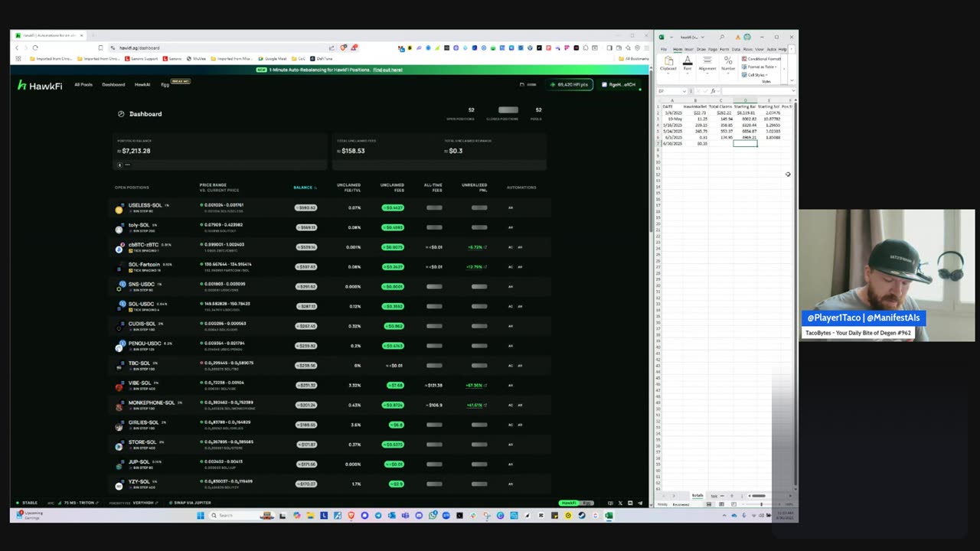Click the VIBE-SOL pool icon
980x551 pixels.
(x=119, y=386)
